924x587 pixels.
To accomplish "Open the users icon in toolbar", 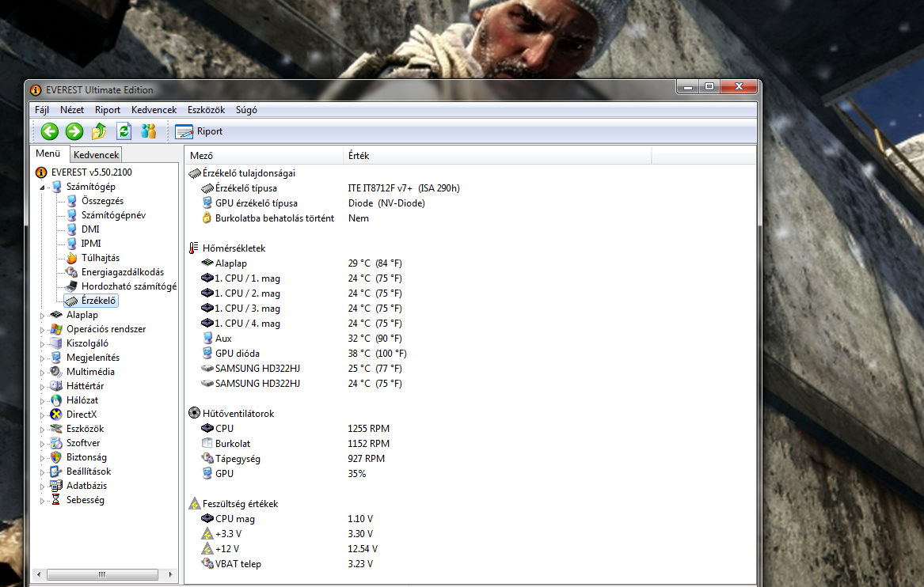I will [149, 131].
